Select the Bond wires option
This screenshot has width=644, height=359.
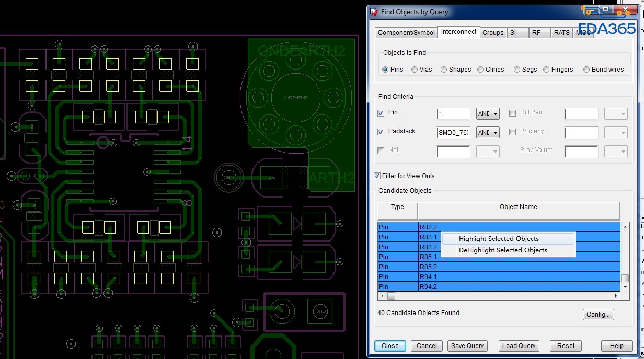click(x=586, y=70)
